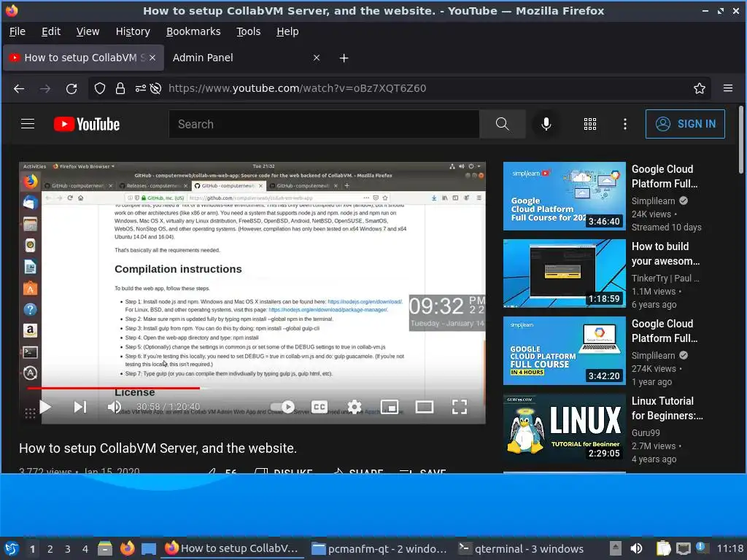Viewport: 747px width, 560px height.
Task: Open the Linux Tutorial for Beginners title
Action: 667,408
